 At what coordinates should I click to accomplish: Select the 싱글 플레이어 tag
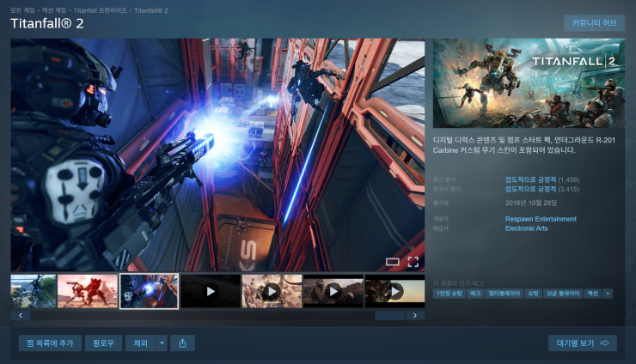(563, 294)
